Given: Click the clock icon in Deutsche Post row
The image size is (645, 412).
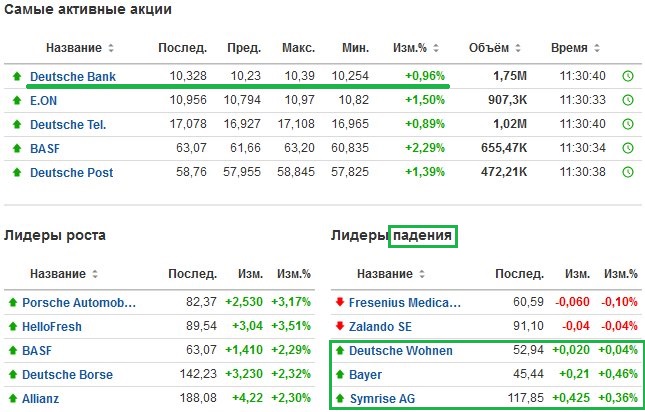Looking at the screenshot, I should pos(628,172).
